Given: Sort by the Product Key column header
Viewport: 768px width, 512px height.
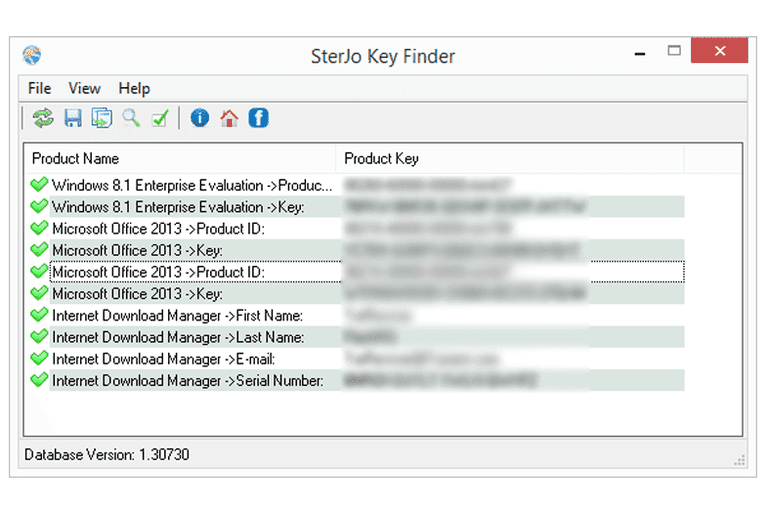Looking at the screenshot, I should point(510,158).
